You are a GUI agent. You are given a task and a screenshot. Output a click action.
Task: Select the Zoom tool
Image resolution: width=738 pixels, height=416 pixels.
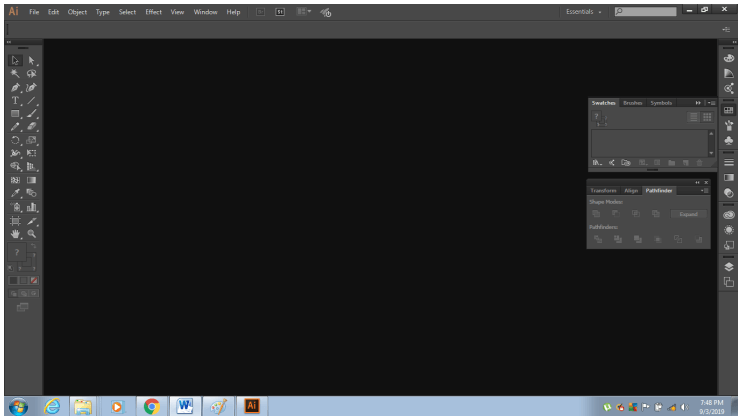32,234
